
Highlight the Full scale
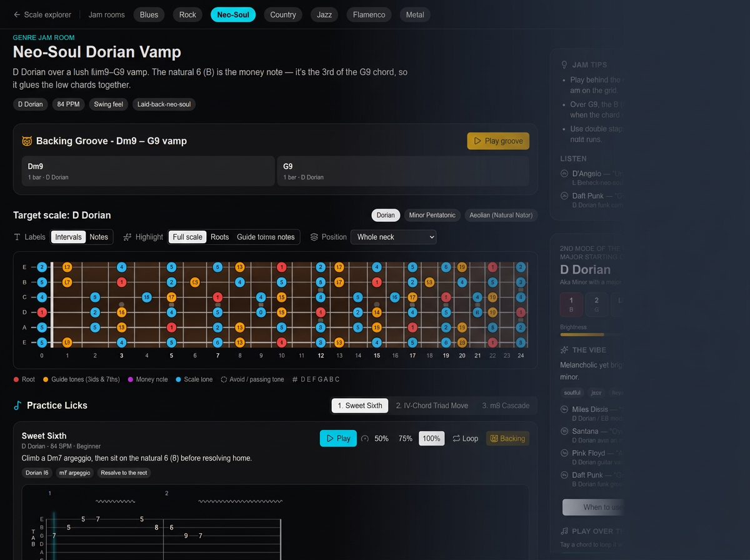pos(187,237)
